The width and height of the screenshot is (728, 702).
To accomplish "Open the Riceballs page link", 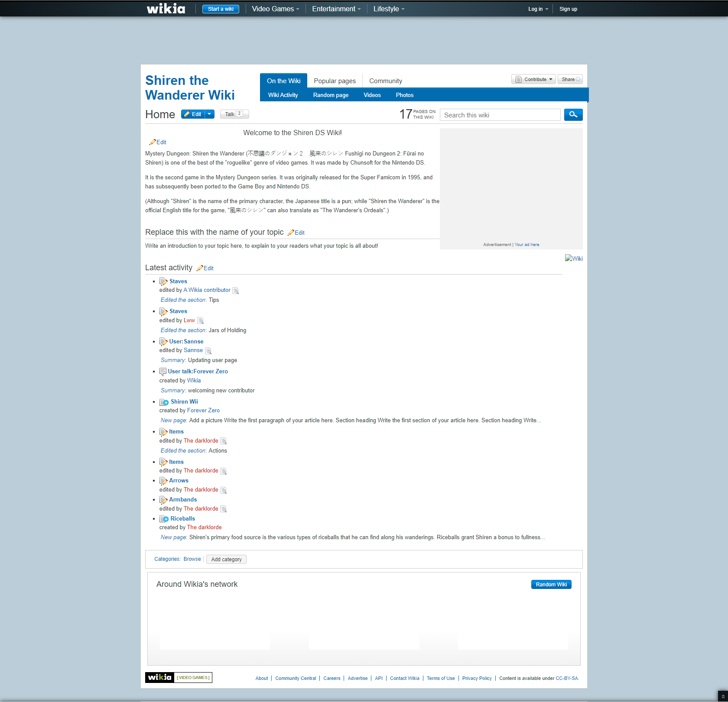I will click(x=182, y=518).
